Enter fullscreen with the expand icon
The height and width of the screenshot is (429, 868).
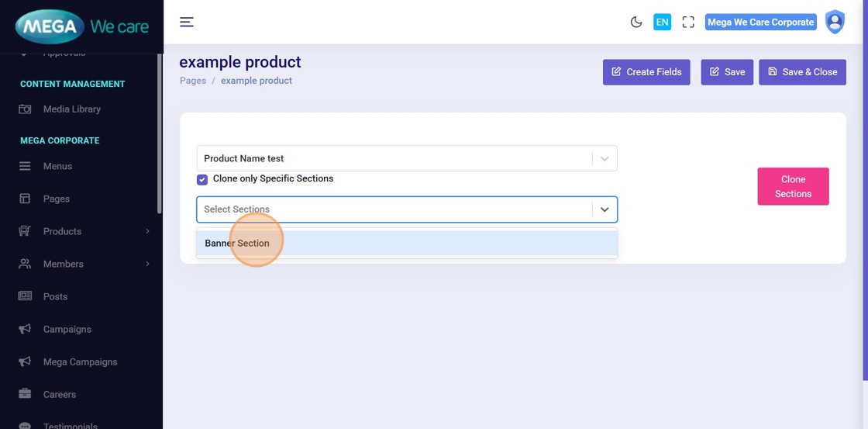(688, 22)
